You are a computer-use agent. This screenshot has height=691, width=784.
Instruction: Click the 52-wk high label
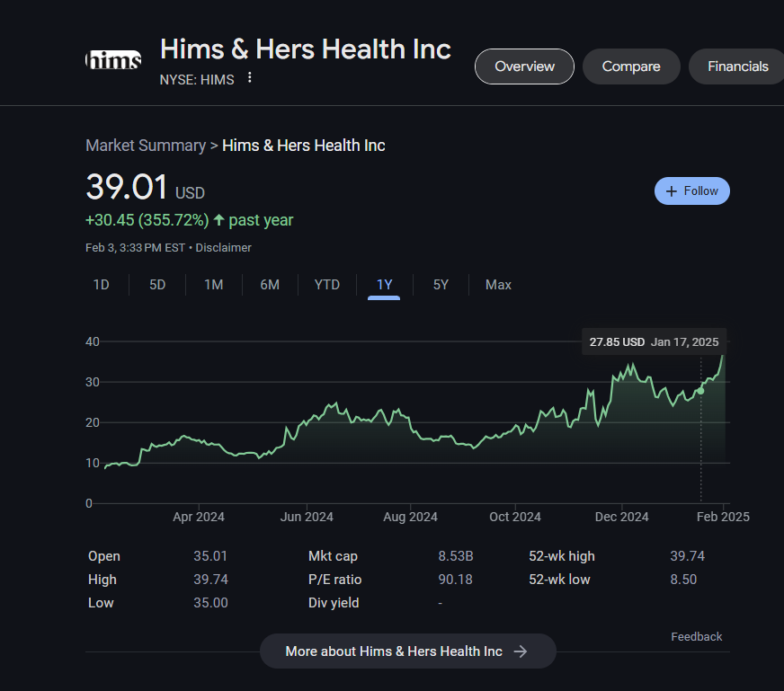(562, 556)
